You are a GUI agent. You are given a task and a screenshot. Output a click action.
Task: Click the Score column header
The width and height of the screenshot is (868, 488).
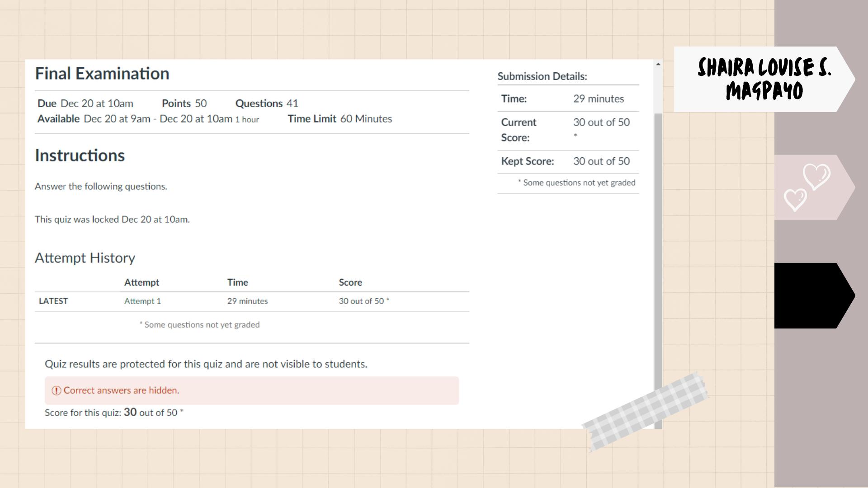click(x=350, y=282)
